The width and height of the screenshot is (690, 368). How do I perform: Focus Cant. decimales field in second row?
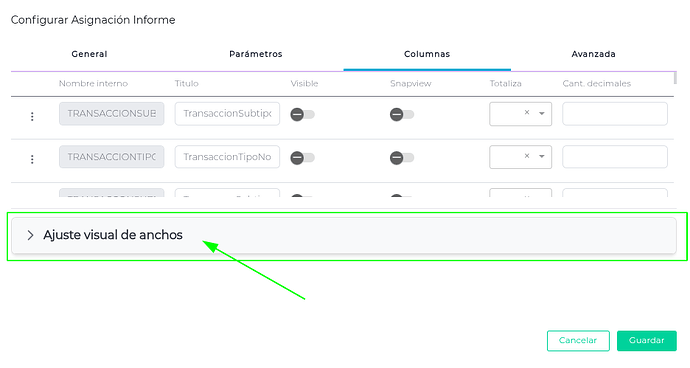coord(615,157)
